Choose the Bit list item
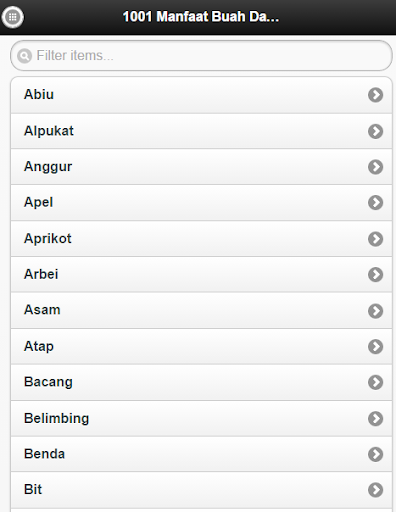The image size is (396, 512). coord(201,490)
